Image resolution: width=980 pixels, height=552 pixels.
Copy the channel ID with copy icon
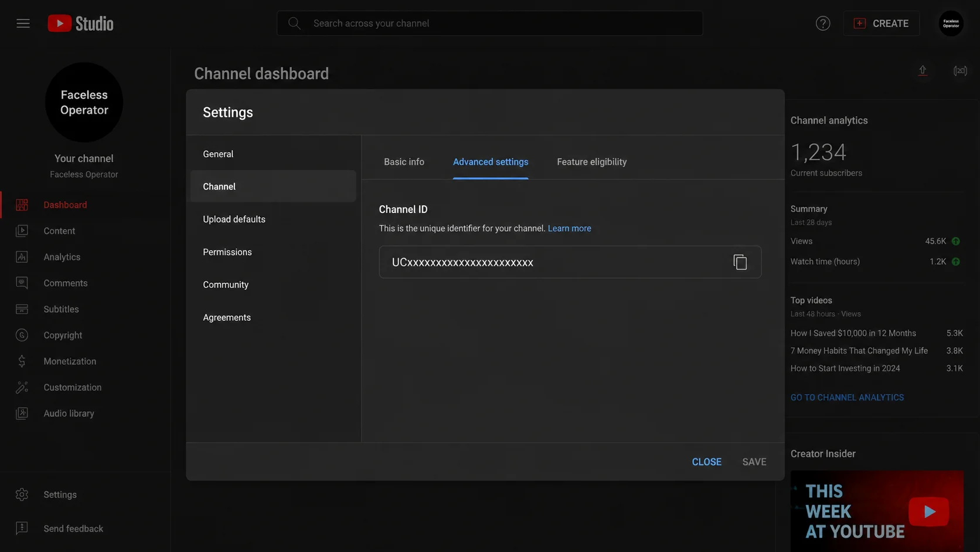740,262
